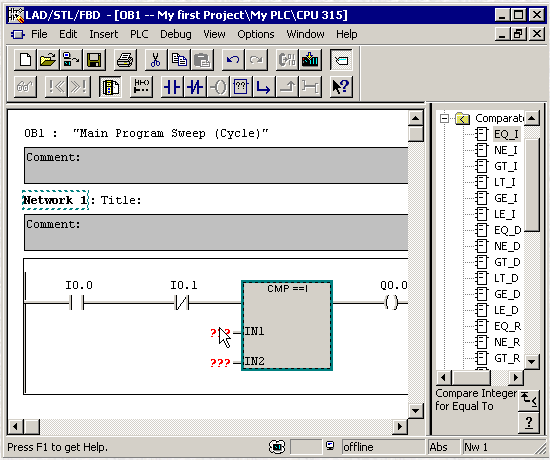Viewport: 550px width, 460px height.
Task: Click the Print toolbar icon
Action: pyautogui.click(x=125, y=60)
